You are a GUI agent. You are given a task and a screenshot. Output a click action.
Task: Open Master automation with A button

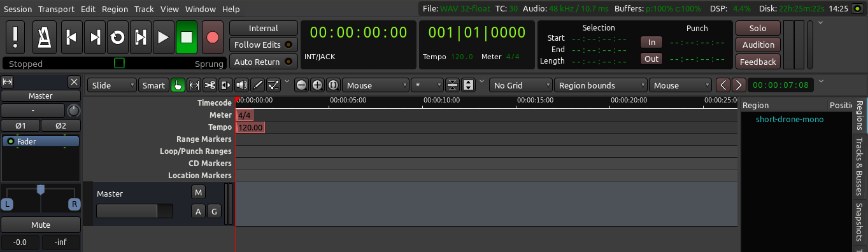198,211
